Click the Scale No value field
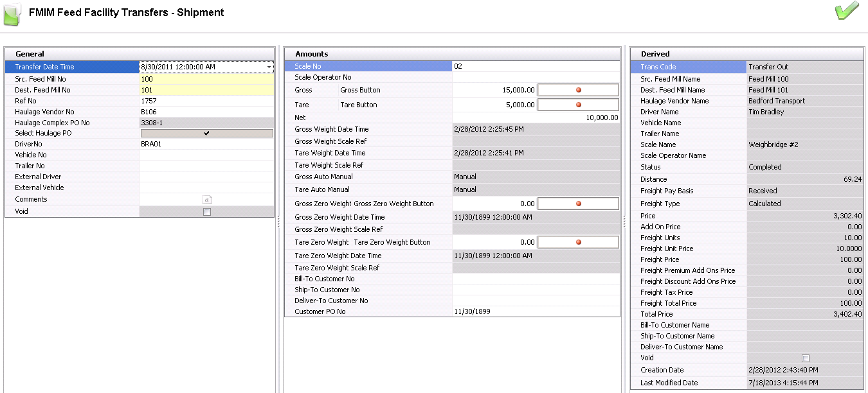This screenshot has height=393, width=868. tap(536, 66)
